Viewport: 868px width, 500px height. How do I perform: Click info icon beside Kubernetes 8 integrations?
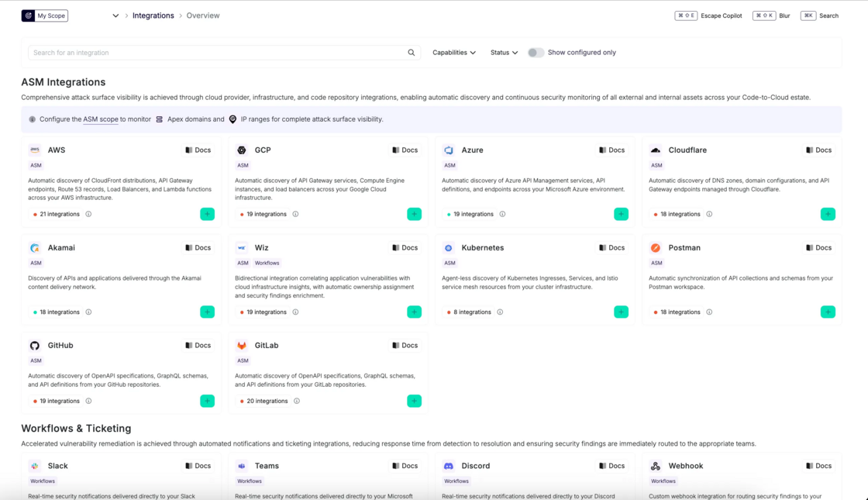pos(500,312)
